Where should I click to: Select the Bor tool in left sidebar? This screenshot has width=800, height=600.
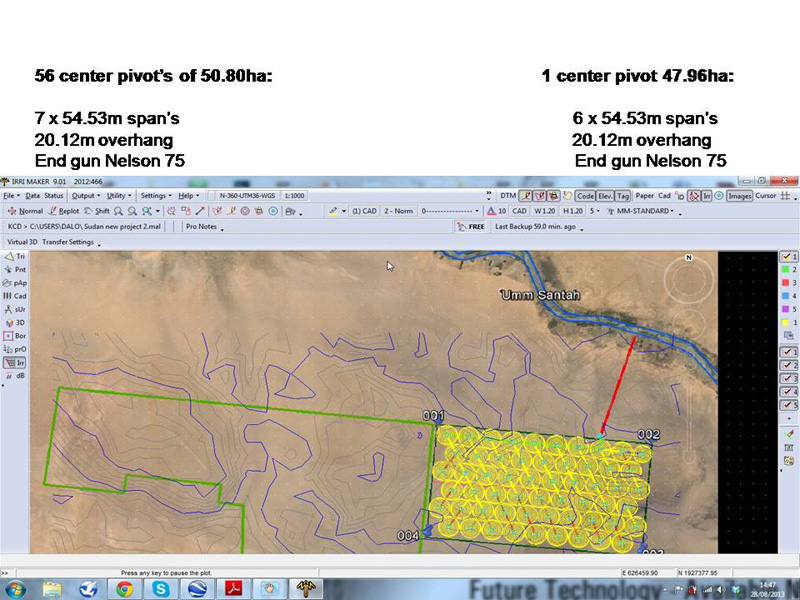15,336
